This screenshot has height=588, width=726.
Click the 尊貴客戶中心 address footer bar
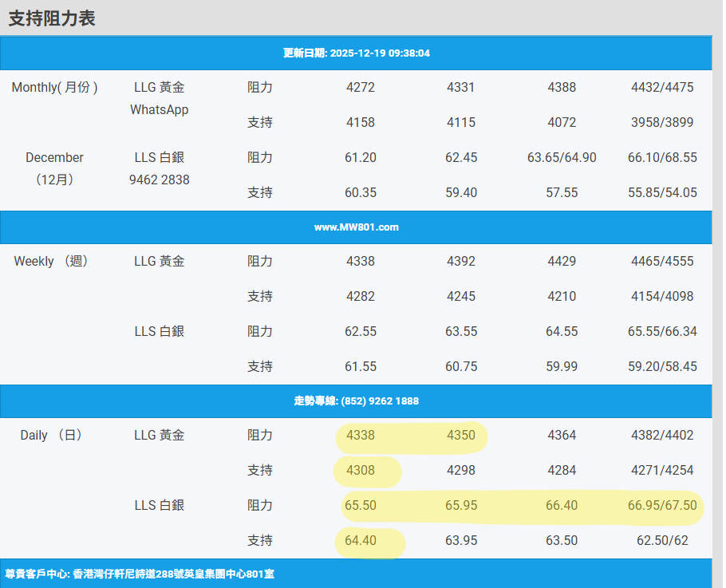140,574
